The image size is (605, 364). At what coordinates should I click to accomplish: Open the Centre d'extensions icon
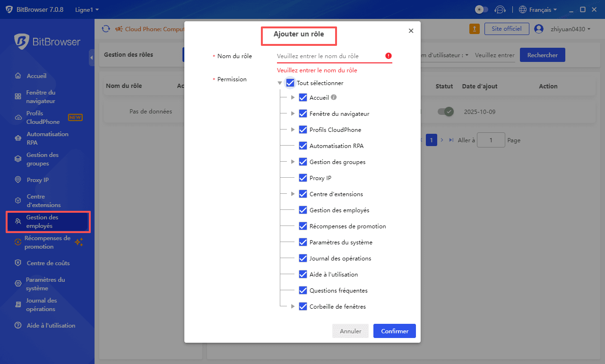pyautogui.click(x=17, y=200)
